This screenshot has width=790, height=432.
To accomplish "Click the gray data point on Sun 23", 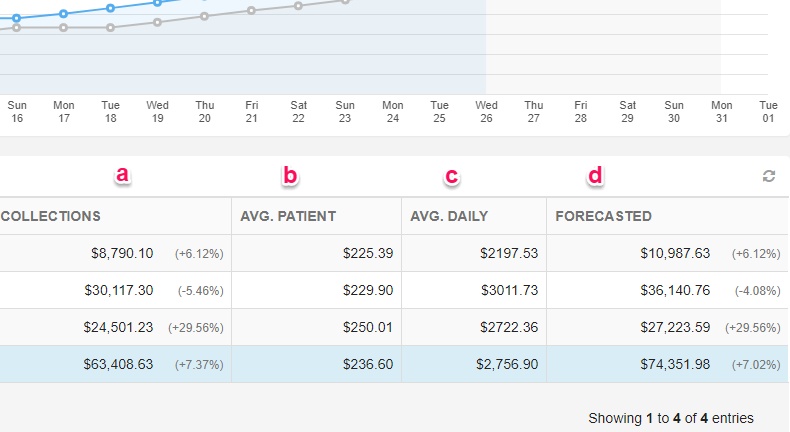I will click(345, 1).
